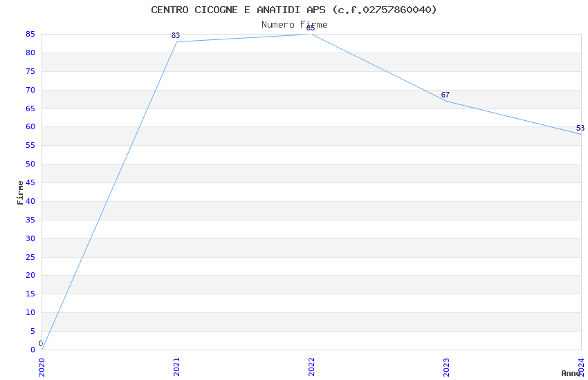Click the y-axis tick label 35
The image size is (588, 380).
30,220
